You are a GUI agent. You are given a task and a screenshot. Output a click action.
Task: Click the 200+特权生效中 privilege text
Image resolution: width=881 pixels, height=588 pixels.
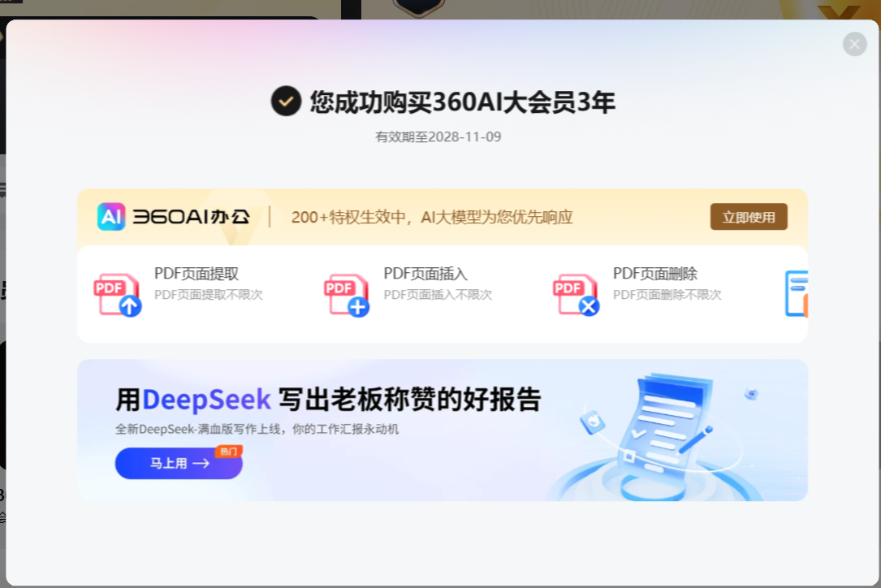tap(431, 217)
